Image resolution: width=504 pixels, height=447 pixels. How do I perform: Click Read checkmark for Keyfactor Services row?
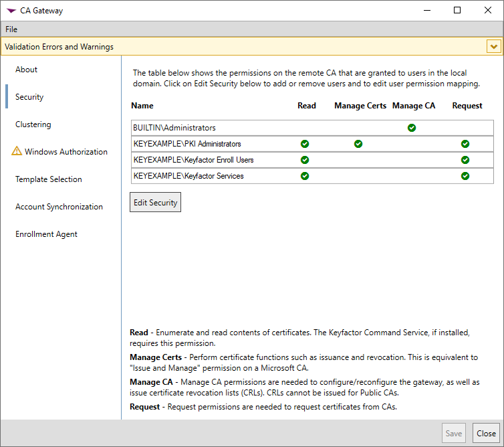(x=305, y=176)
